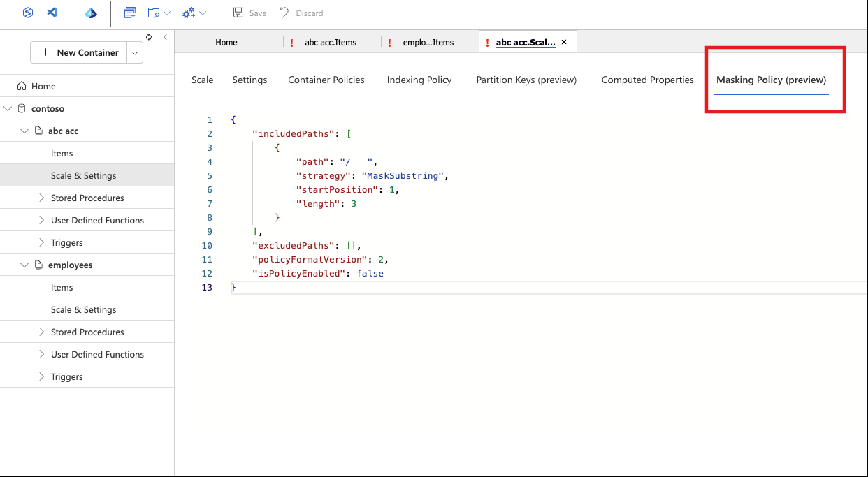Click the Fabric mirroring icon in toolbar
Screen dimensions: 868x477
(x=91, y=13)
